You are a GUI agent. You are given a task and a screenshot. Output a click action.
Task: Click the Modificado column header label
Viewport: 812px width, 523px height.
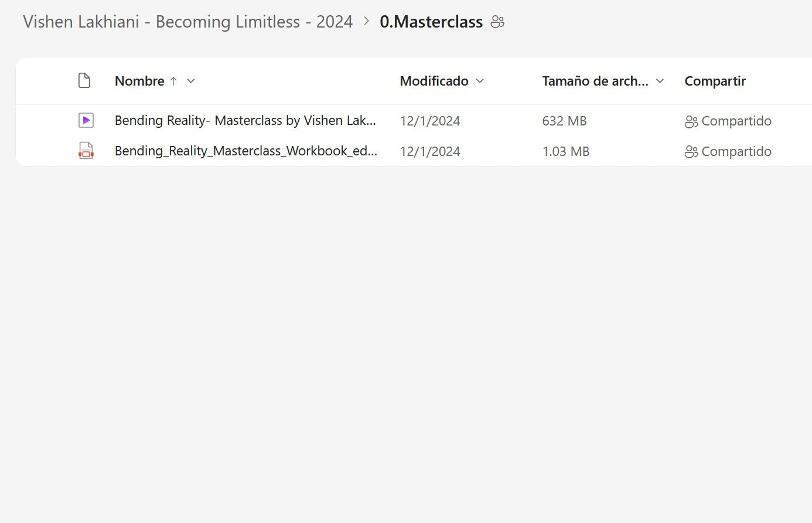[x=434, y=81]
